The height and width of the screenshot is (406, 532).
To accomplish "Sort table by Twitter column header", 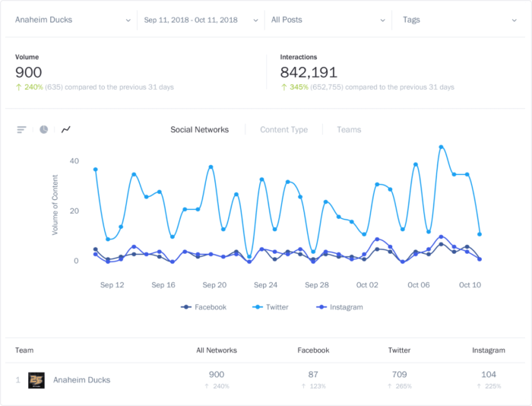I will 399,350.
